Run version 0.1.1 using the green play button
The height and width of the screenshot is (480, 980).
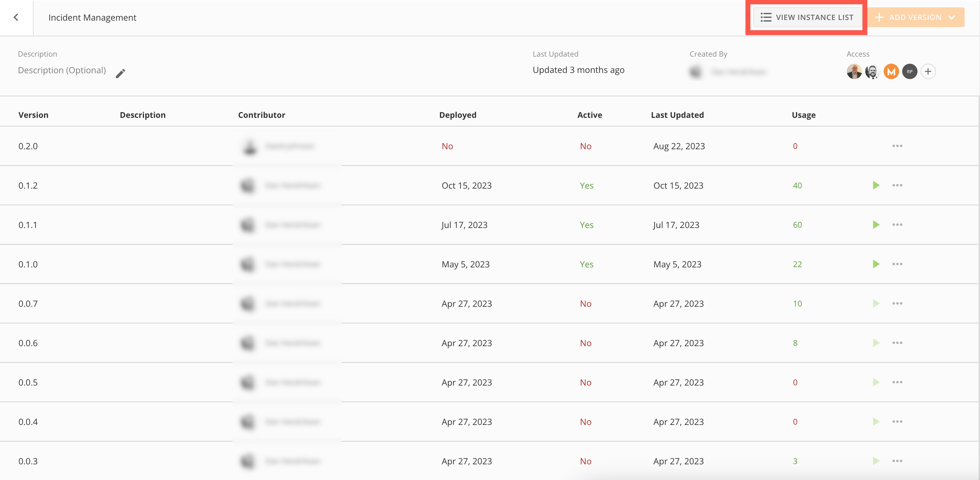click(876, 225)
